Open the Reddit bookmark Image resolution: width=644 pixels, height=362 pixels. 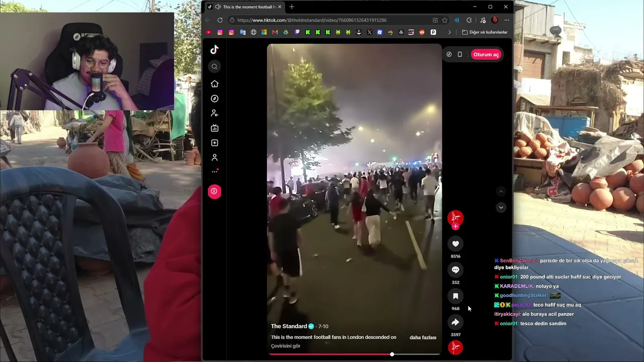point(422,32)
